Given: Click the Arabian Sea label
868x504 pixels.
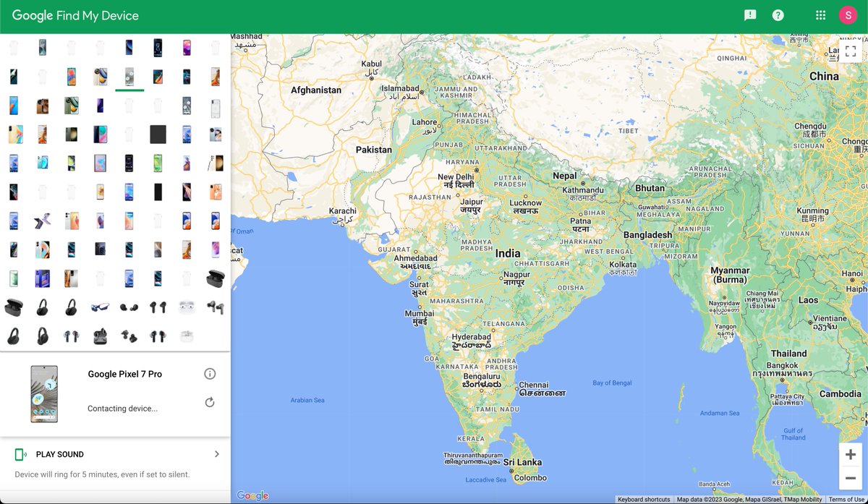Looking at the screenshot, I should point(307,400).
